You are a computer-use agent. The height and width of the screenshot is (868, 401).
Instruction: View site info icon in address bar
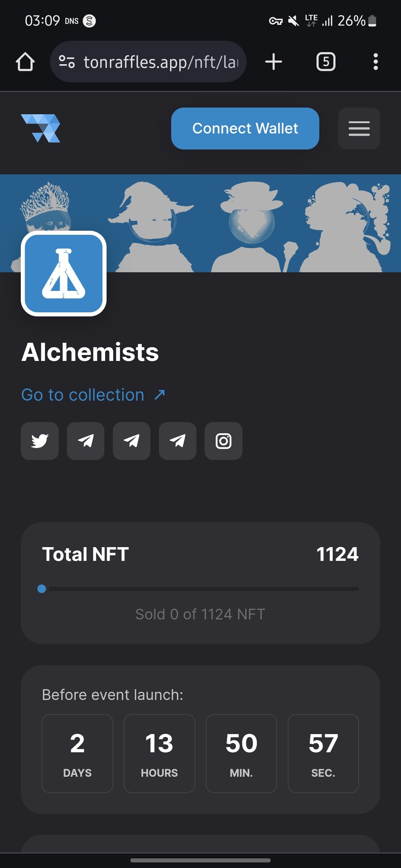pos(67,62)
